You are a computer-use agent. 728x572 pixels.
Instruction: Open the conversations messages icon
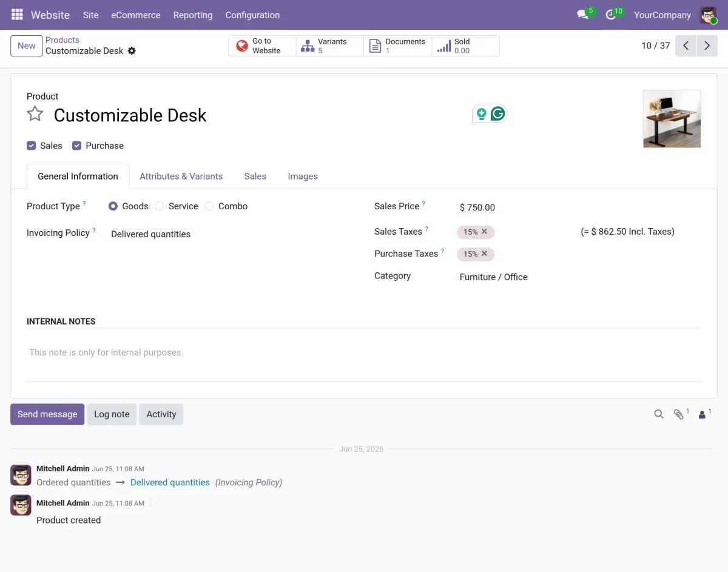pos(583,15)
